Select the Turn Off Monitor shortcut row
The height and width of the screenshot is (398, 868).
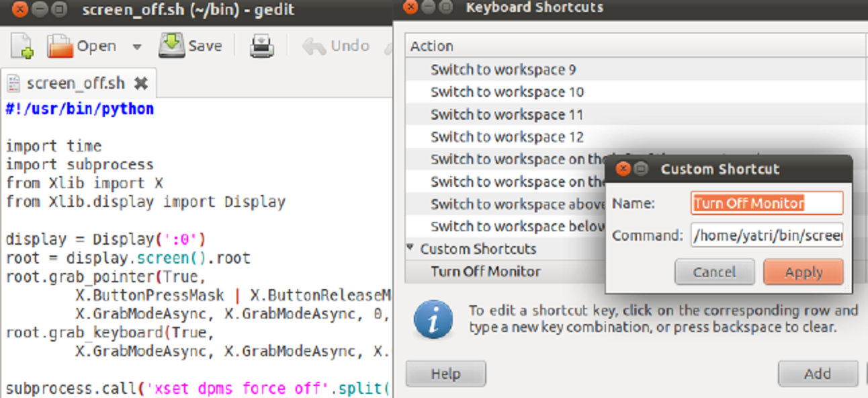486,272
